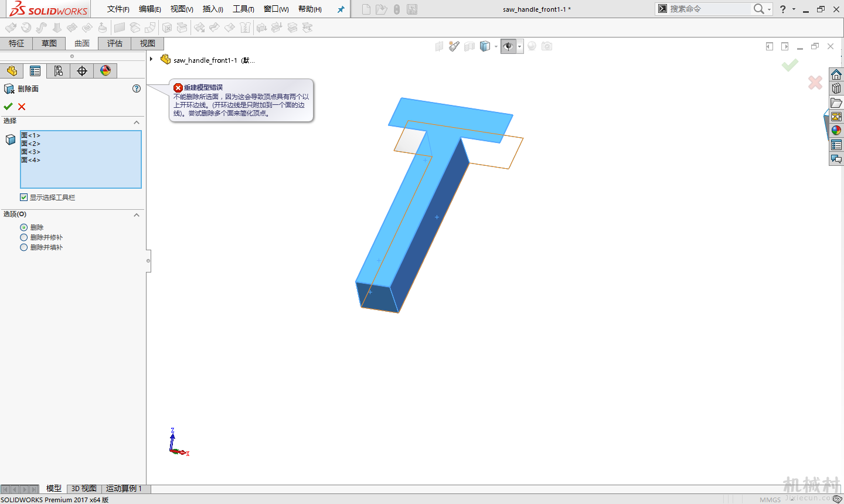Click the right-pane viewport split icon

coord(785,46)
